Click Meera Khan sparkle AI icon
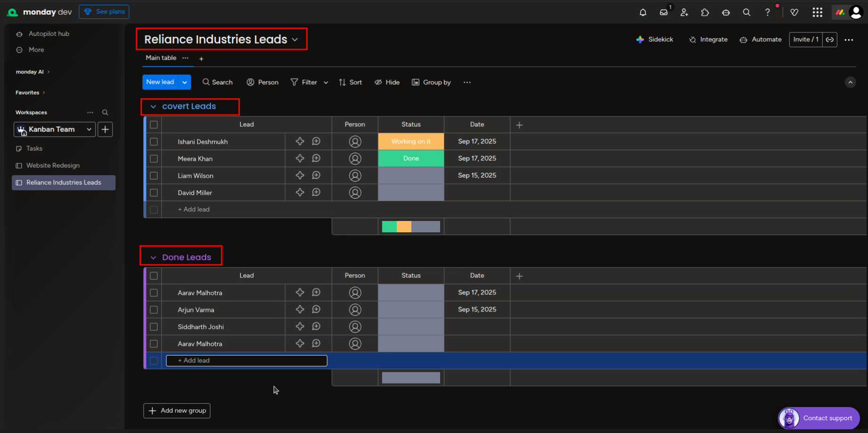The height and width of the screenshot is (433, 868). click(300, 158)
